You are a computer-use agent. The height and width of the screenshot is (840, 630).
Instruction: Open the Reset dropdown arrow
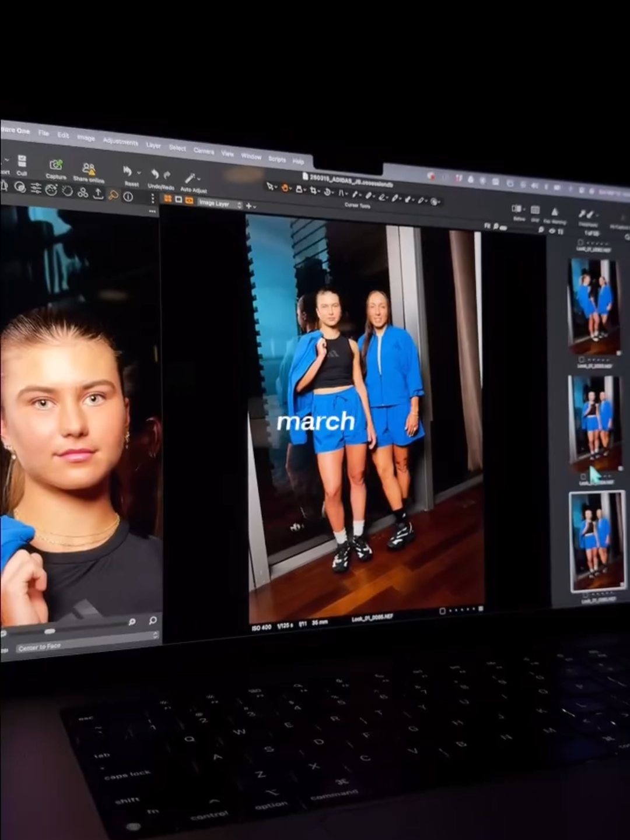pyautogui.click(x=139, y=173)
